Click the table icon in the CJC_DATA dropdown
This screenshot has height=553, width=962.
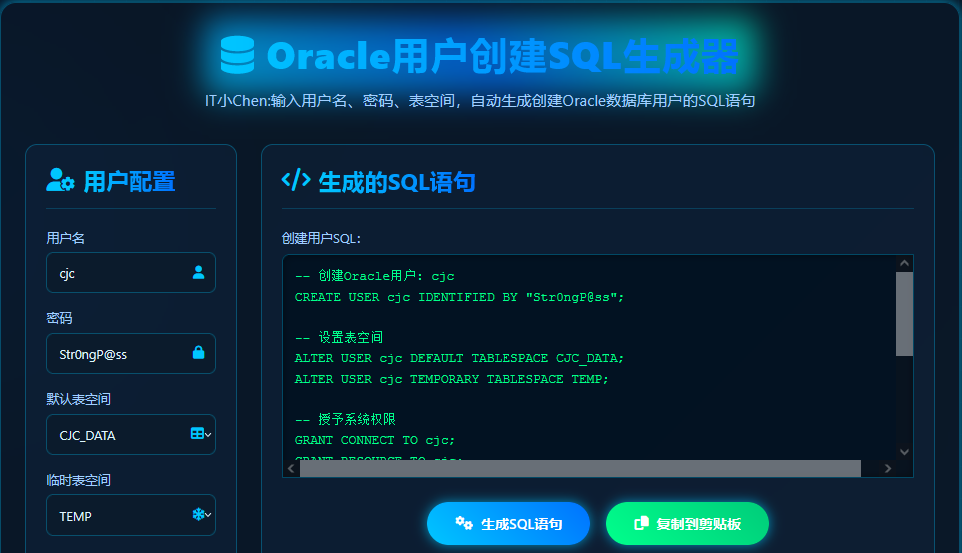(197, 433)
